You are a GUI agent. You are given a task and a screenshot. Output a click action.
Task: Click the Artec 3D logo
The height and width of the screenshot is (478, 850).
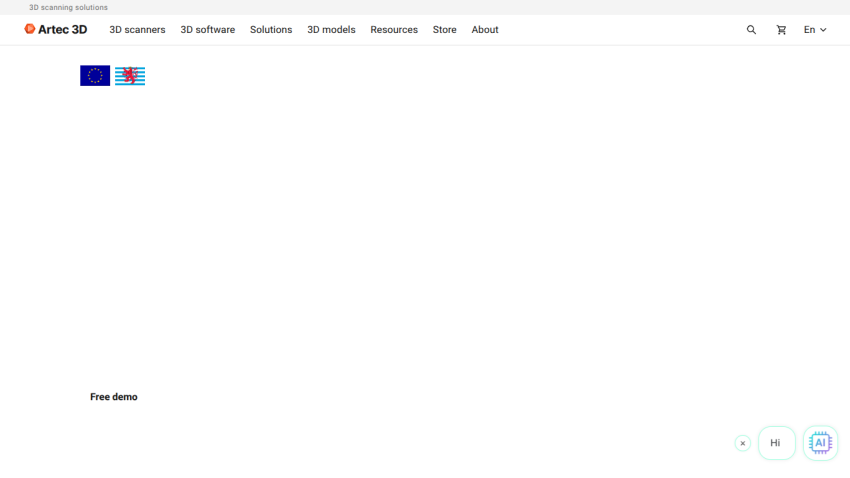56,30
